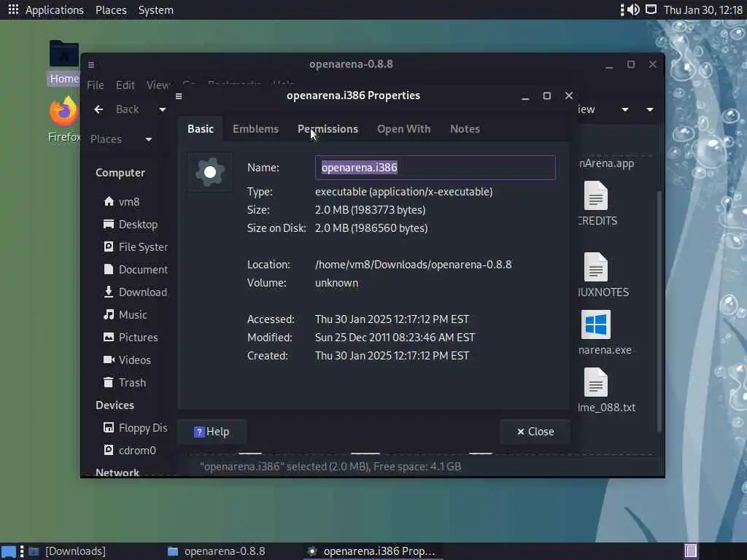Screen dimensions: 747x560
Task: Click the Size on Disk value
Action: click(371, 228)
